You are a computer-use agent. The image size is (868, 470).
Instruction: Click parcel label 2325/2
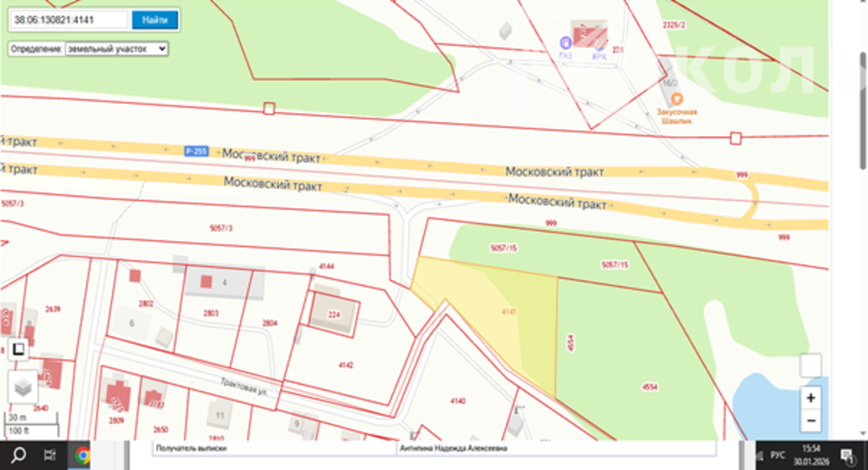click(674, 25)
